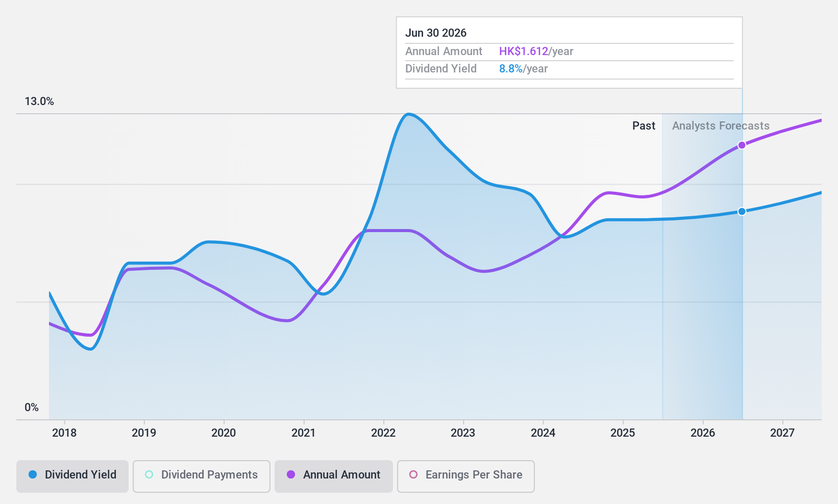This screenshot has width=838, height=504.
Task: Click the 2027 x-axis label
Action: tap(782, 433)
